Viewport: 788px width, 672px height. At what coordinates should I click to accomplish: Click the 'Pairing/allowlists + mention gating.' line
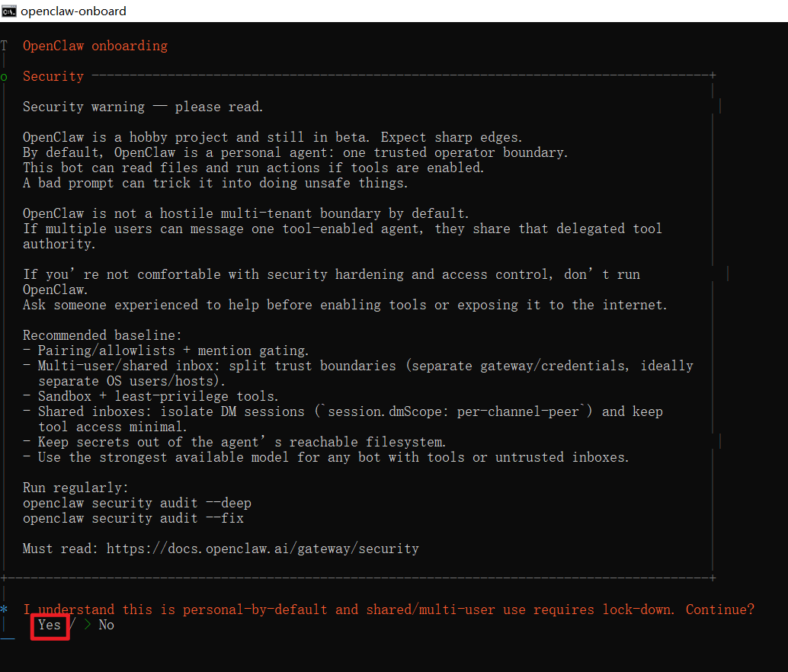click(x=174, y=350)
